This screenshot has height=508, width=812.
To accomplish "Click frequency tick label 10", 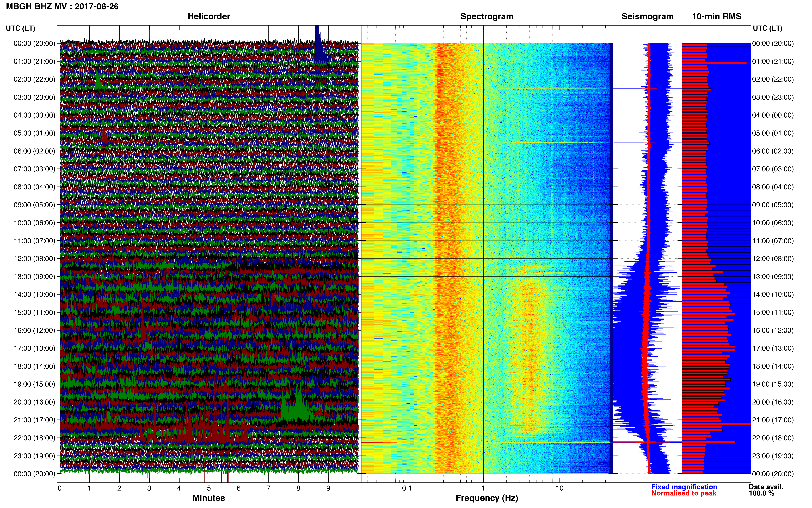I will pyautogui.click(x=559, y=488).
